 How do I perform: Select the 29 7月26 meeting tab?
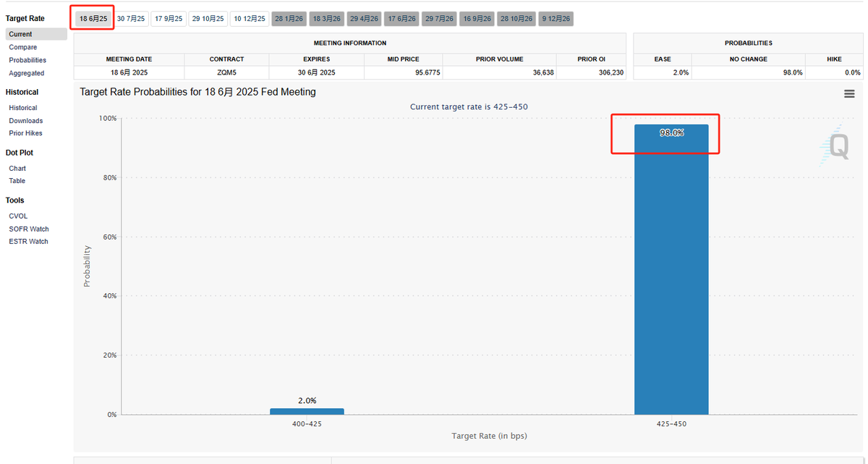coord(440,19)
